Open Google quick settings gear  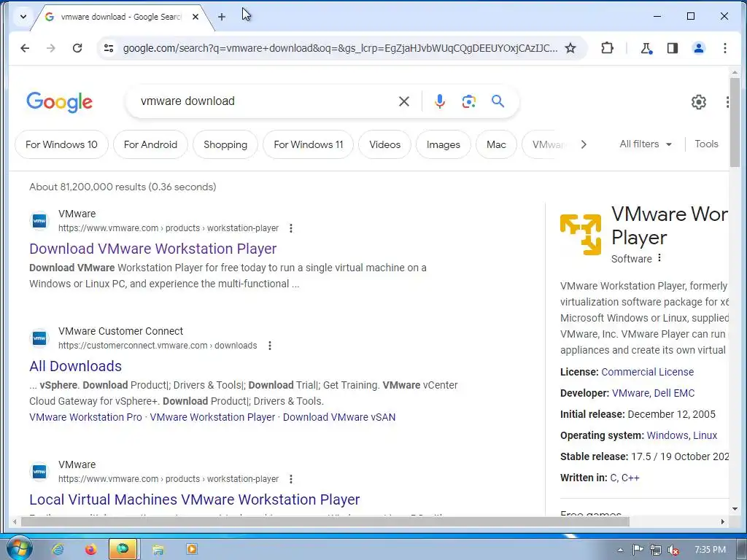click(698, 102)
